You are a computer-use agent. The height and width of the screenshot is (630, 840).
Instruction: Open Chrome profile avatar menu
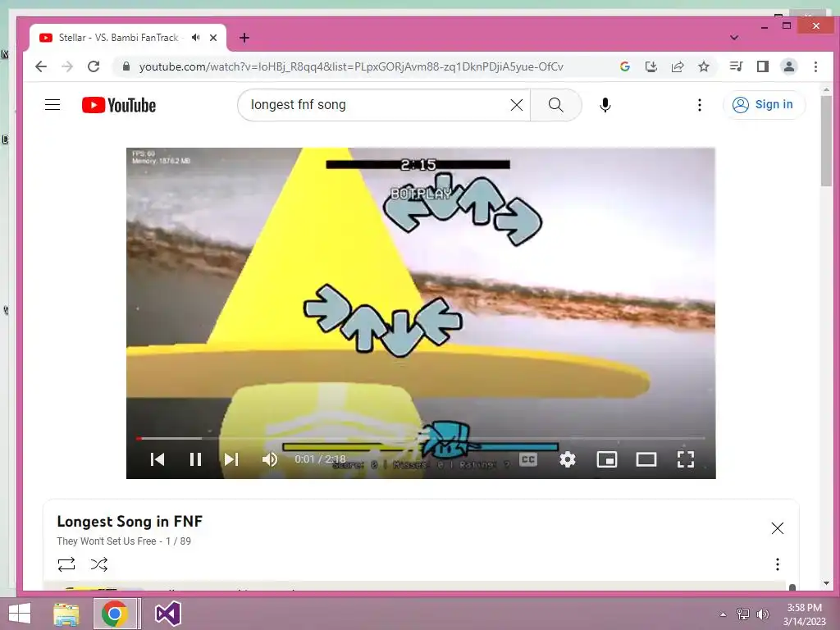(x=789, y=66)
